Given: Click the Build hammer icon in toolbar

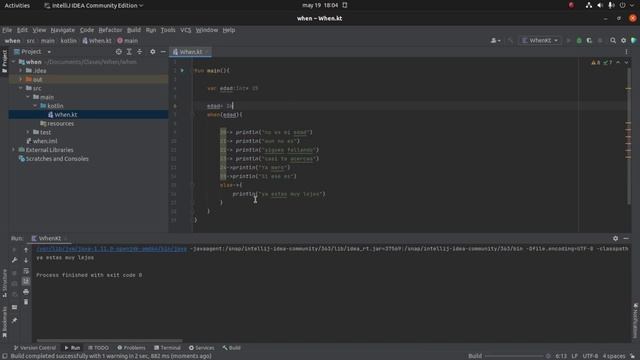Looking at the screenshot, I should coord(510,40).
